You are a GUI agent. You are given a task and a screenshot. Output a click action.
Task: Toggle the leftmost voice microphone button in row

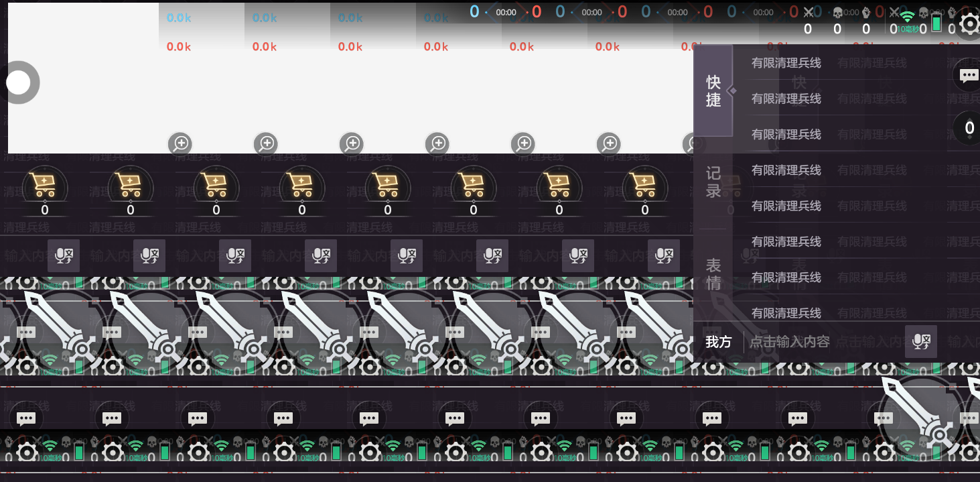(63, 255)
